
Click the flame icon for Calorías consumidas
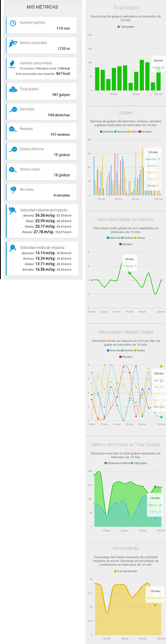tap(12, 63)
